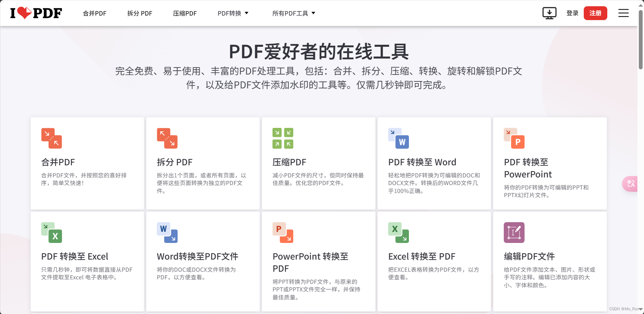
Task: Open 拆分 PDF in the top navigation
Action: click(140, 13)
